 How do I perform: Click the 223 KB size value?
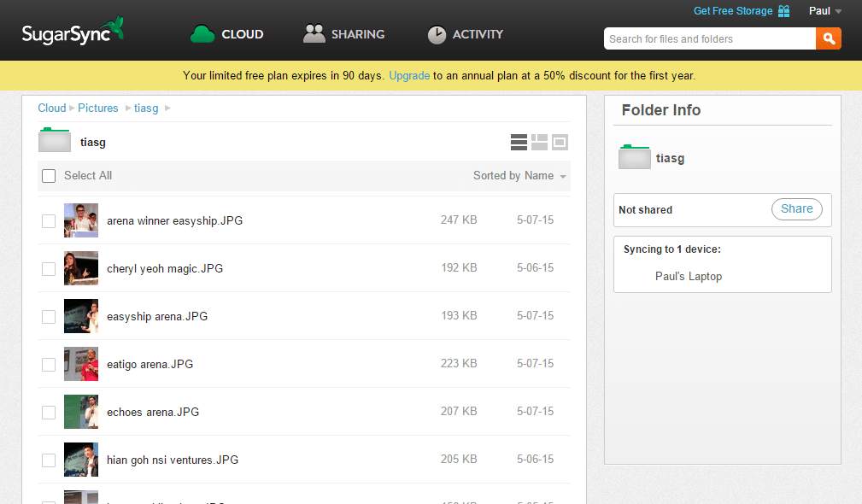pyautogui.click(x=459, y=363)
